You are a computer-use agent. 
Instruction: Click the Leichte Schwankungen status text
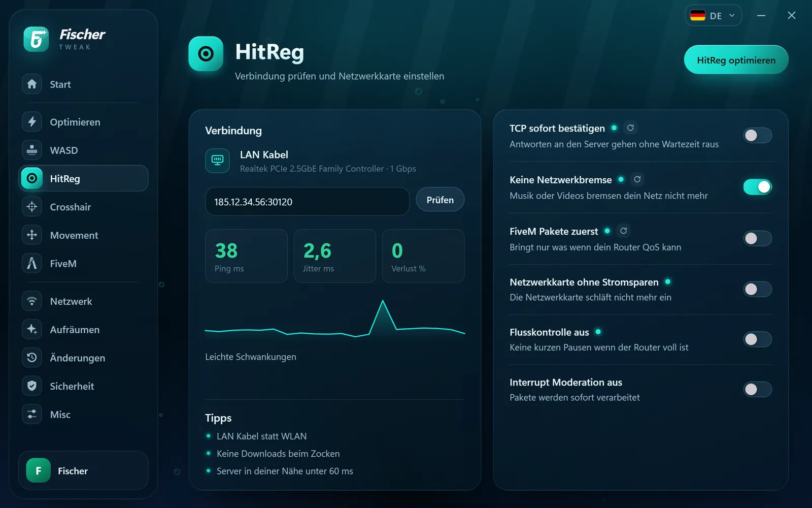pos(251,357)
